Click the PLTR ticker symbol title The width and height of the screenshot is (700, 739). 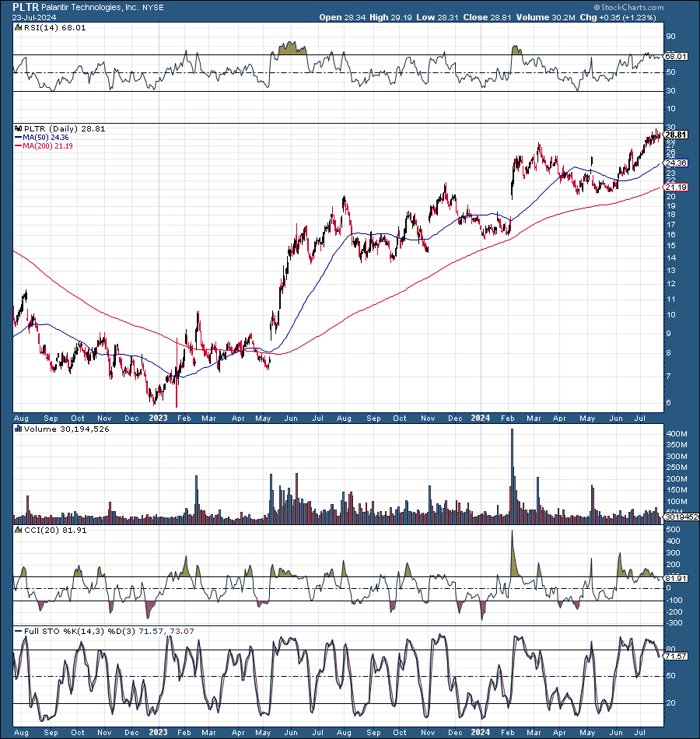(x=26, y=7)
